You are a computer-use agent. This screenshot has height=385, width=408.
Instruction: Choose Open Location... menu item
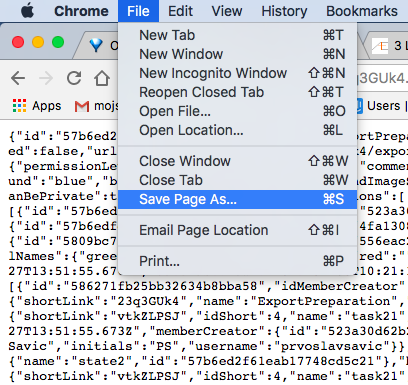point(237,130)
